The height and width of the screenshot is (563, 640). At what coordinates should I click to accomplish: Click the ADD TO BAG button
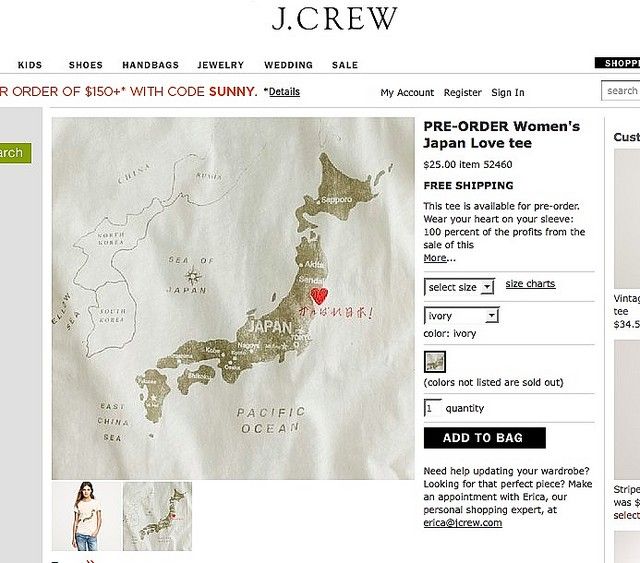pyautogui.click(x=484, y=438)
